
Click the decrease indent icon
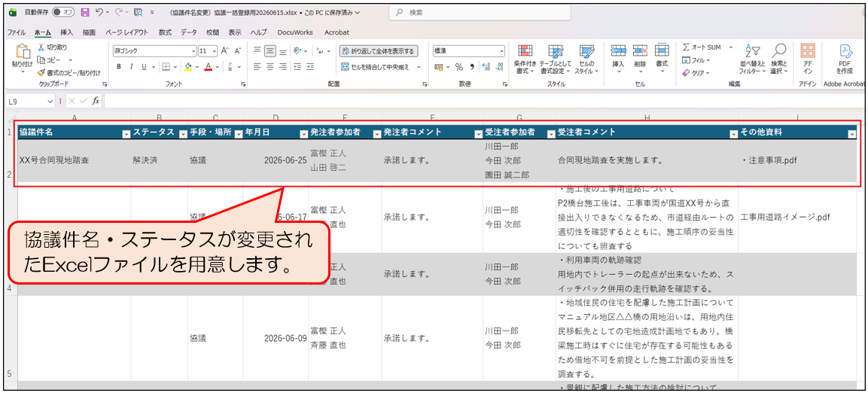(x=297, y=66)
